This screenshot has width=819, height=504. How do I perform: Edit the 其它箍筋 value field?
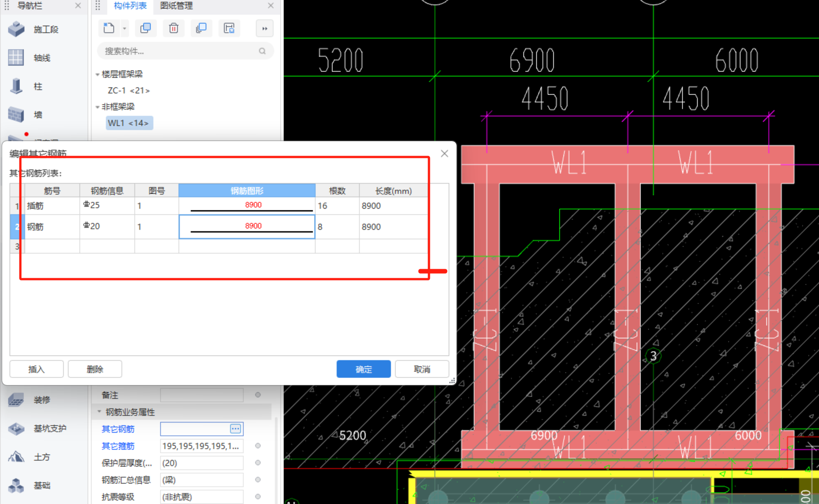click(x=202, y=446)
